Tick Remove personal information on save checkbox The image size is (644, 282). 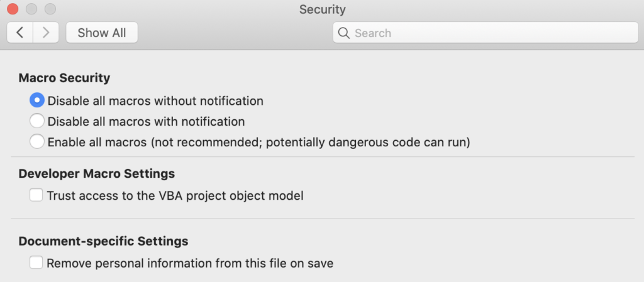point(36,263)
